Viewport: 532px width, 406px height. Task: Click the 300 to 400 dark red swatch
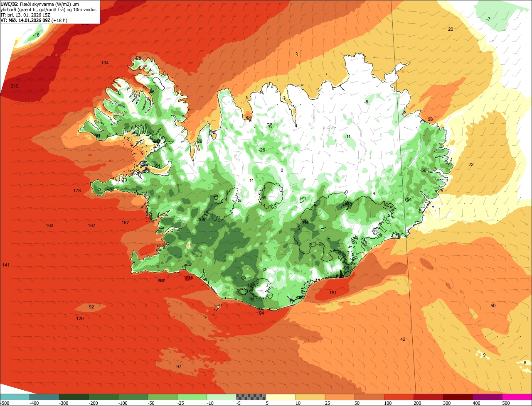tap(457, 397)
